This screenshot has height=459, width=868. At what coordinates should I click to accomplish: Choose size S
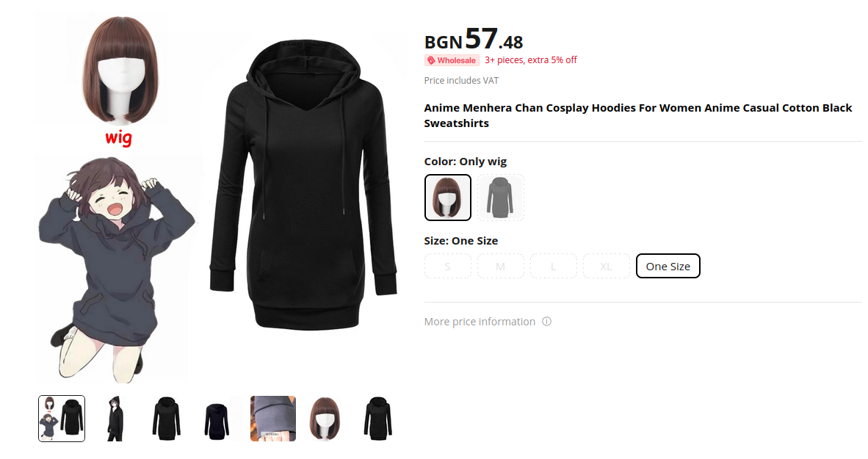pos(448,267)
